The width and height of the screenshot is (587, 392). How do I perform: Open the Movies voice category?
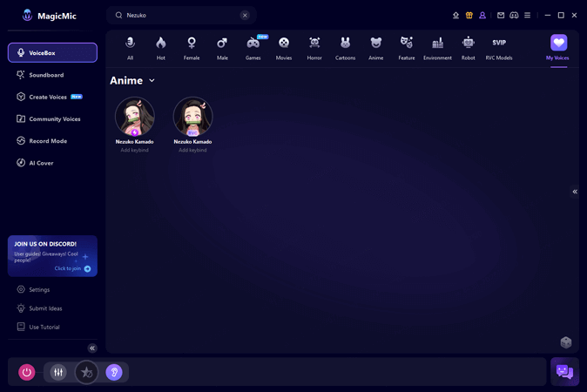[284, 48]
